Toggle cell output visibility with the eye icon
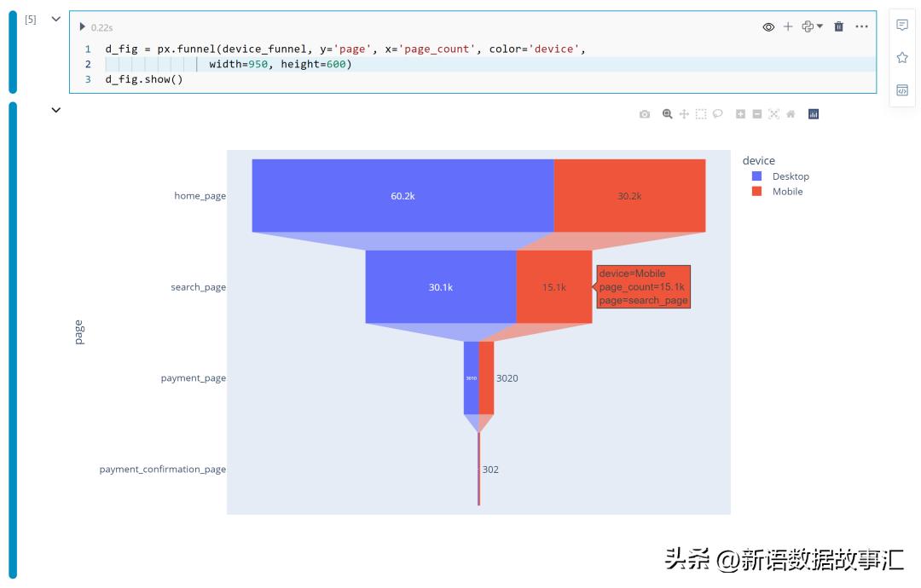The width and height of the screenshot is (921, 588). tap(769, 26)
